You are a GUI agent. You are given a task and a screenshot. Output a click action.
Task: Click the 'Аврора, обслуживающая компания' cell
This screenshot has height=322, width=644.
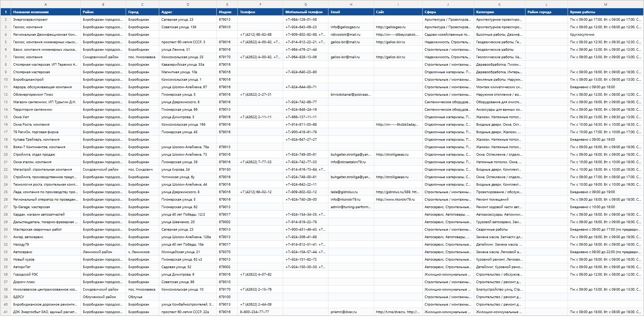[x=46, y=87]
